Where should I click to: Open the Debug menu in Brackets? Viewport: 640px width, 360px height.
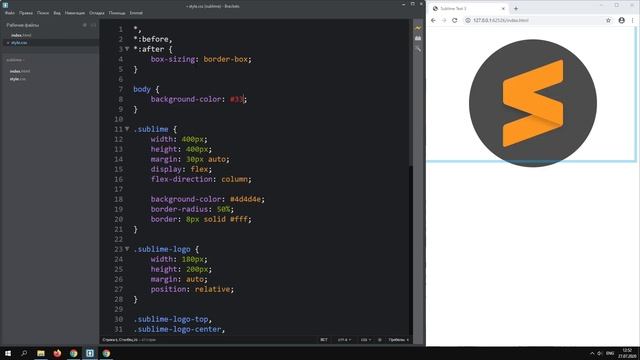pos(97,13)
